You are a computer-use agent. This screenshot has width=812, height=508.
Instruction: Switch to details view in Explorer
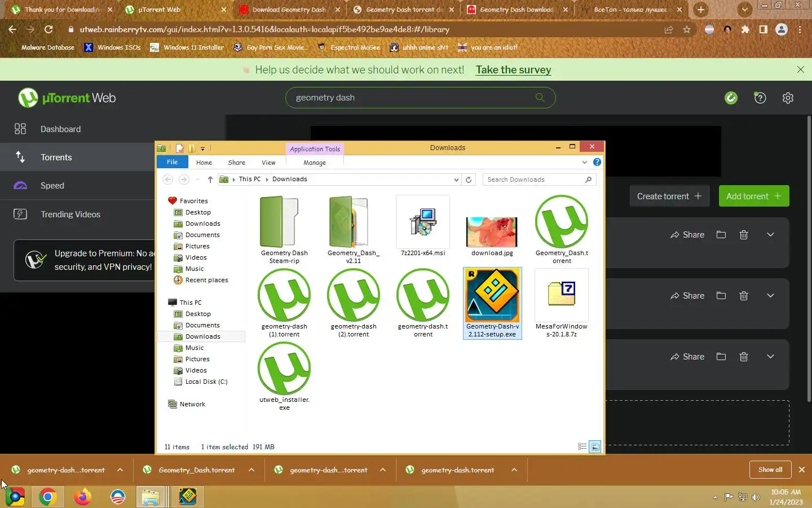[x=582, y=446]
